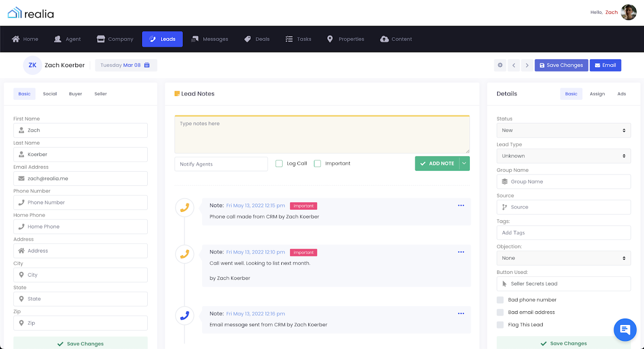Viewport: 644px width, 349px height.
Task: Expand the Lead Type dropdown
Action: tap(563, 156)
